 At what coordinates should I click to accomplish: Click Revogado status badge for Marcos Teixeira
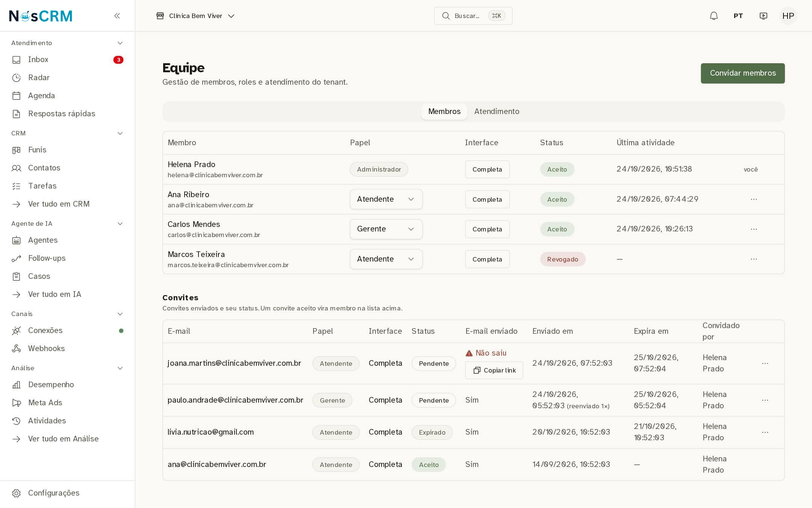tap(563, 259)
